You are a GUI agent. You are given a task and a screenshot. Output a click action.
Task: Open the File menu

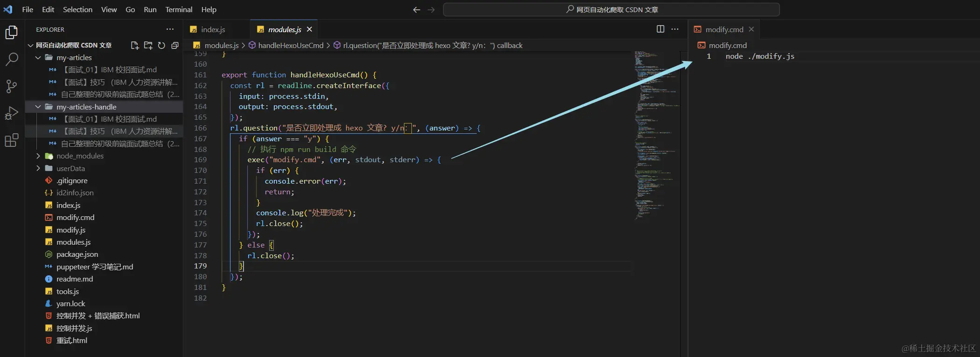(x=28, y=9)
